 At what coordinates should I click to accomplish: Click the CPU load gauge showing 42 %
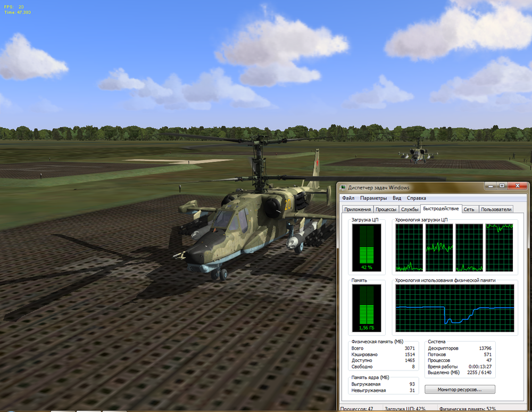point(367,248)
